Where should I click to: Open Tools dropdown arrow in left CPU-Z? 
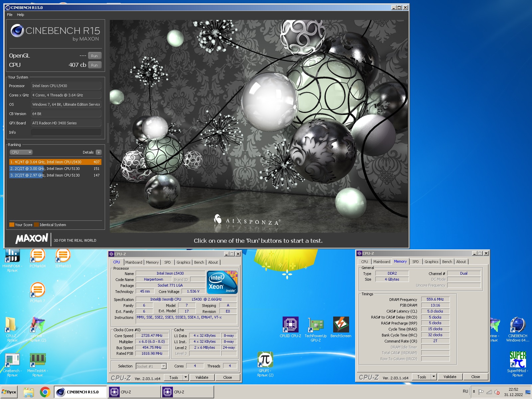point(186,377)
